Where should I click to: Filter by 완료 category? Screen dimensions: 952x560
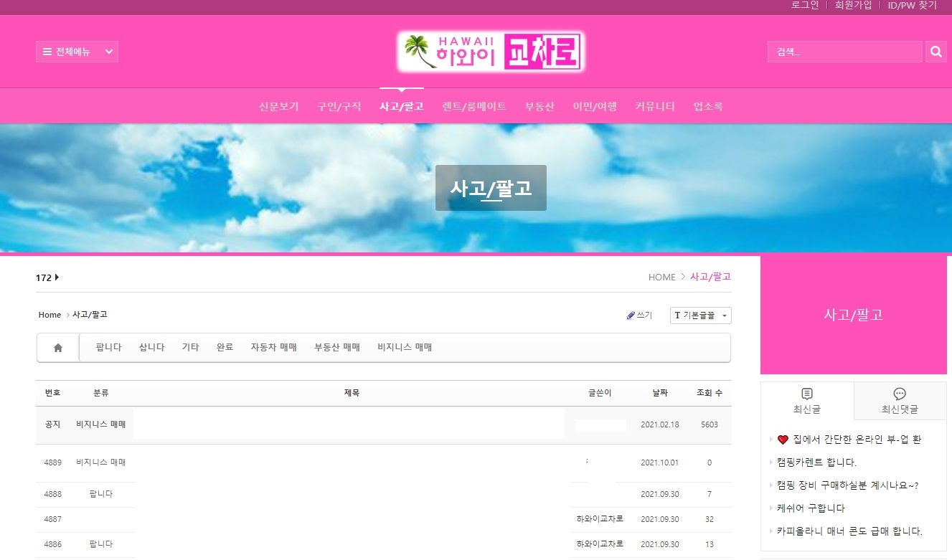[x=225, y=348]
